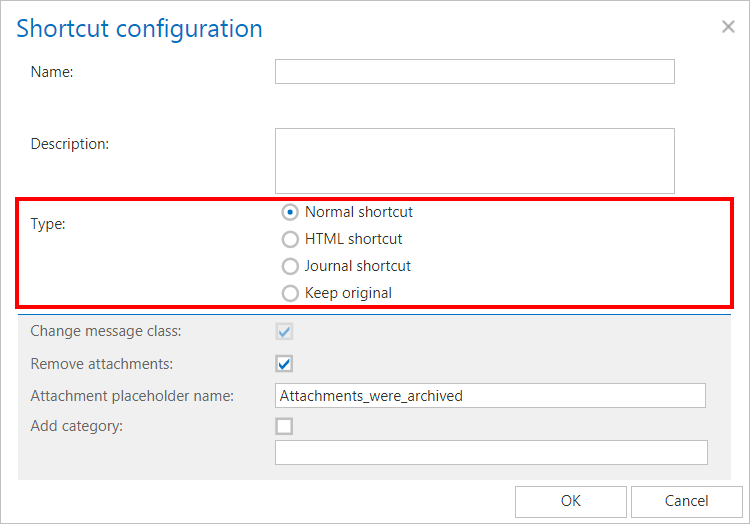Uncheck the Remove attachments checkbox
Screen dimensions: 750x524
[x=285, y=363]
